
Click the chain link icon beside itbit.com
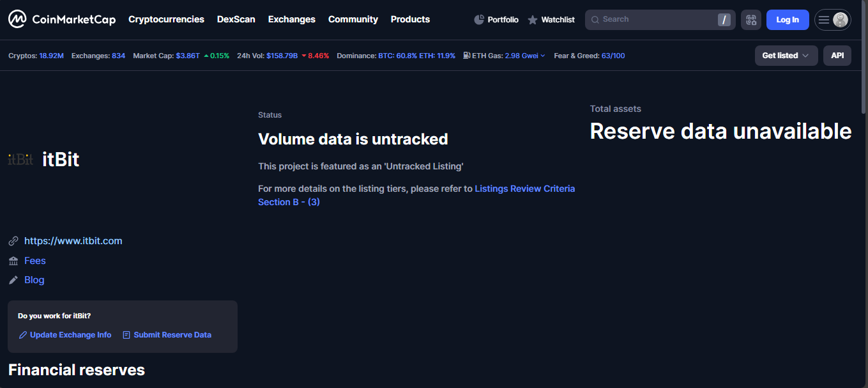coord(13,241)
